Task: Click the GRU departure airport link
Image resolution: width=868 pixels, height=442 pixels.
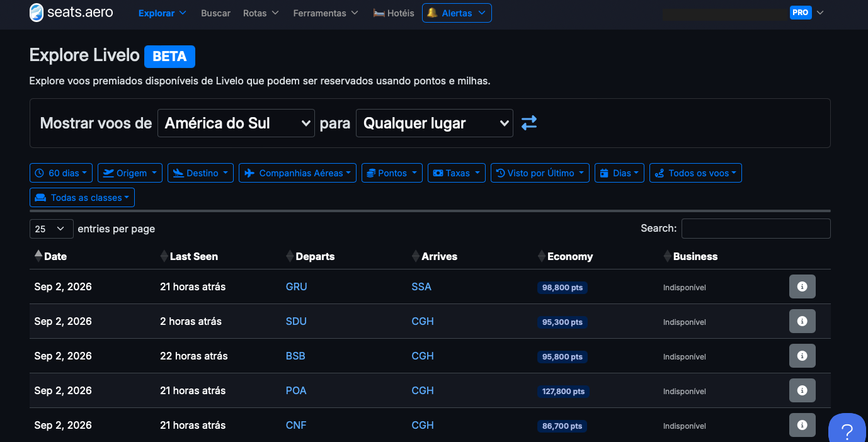Action: pyautogui.click(x=296, y=286)
